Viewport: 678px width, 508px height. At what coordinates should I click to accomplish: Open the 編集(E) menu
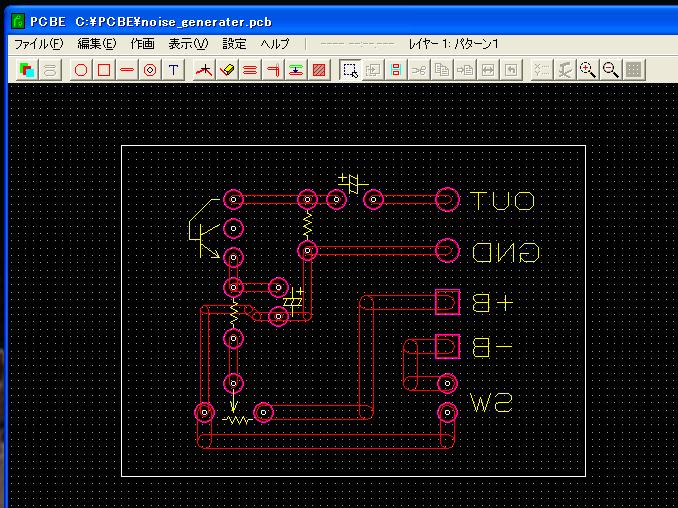point(97,44)
